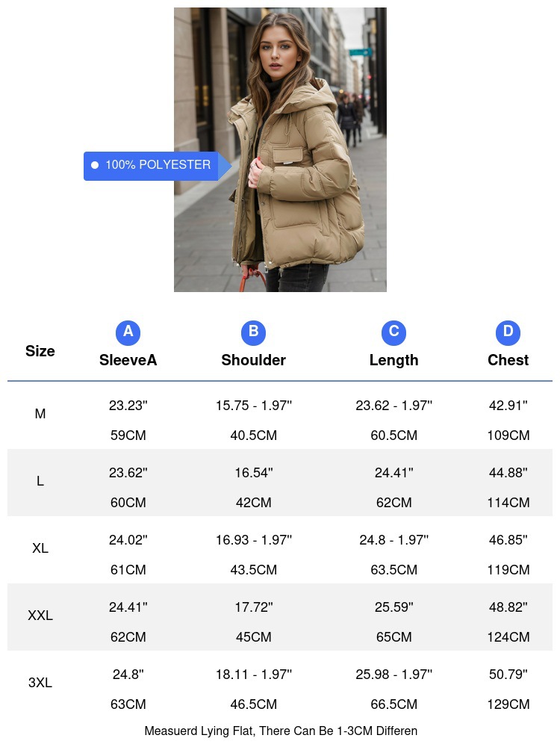
Task: Click the 129CM chest value for 3XL
Action: [x=508, y=704]
